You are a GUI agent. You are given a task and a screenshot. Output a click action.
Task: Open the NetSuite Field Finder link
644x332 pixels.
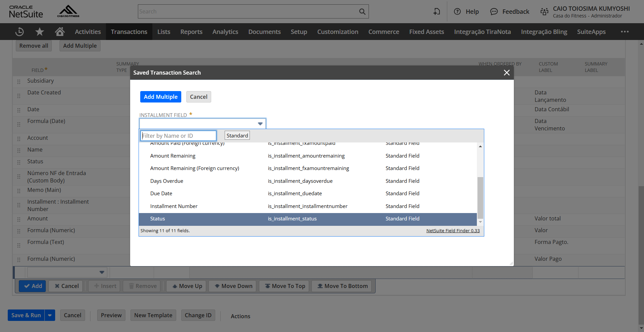click(453, 231)
